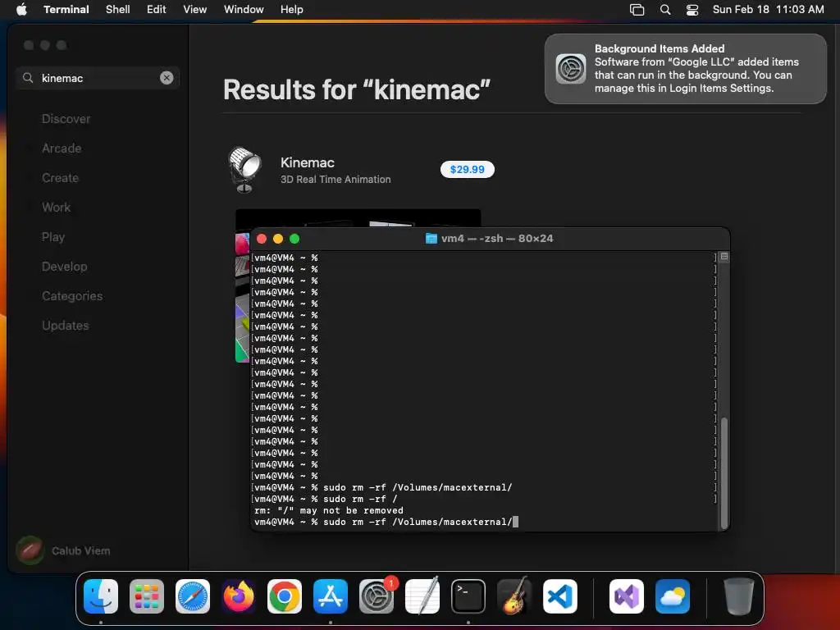Open Launchpad from the Dock
Viewport: 840px width, 630px height.
point(147,596)
